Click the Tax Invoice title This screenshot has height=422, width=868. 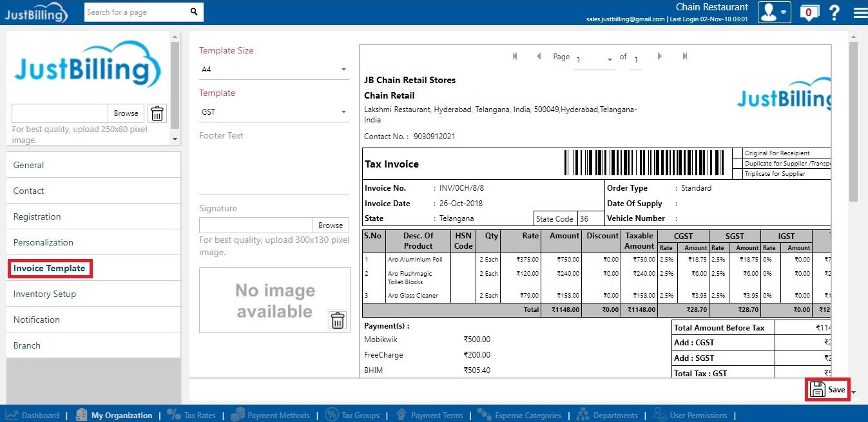coord(392,164)
